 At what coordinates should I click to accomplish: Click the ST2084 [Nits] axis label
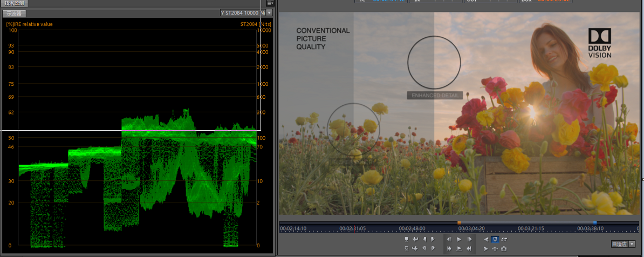point(256,24)
